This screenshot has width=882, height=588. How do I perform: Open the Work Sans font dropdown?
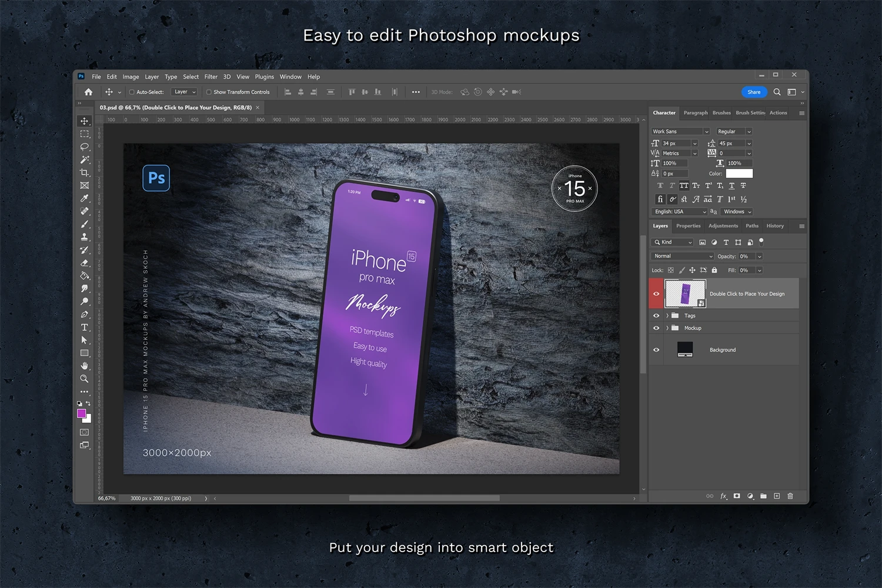click(680, 132)
